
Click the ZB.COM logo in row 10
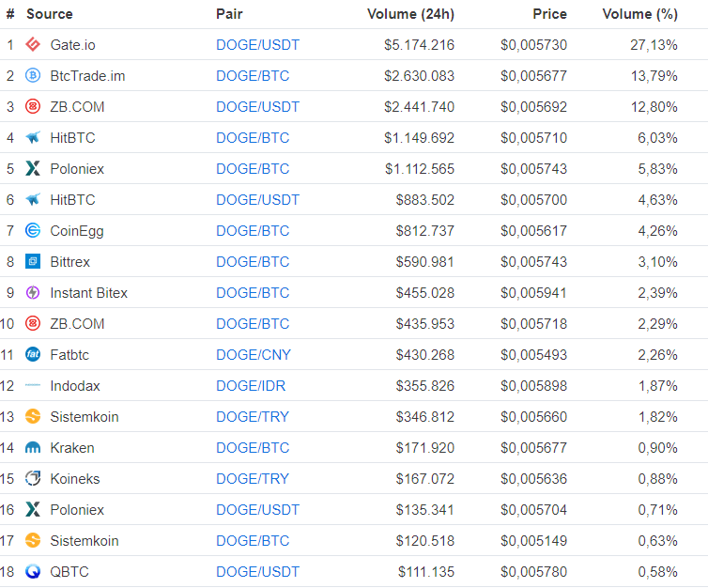pyautogui.click(x=33, y=323)
